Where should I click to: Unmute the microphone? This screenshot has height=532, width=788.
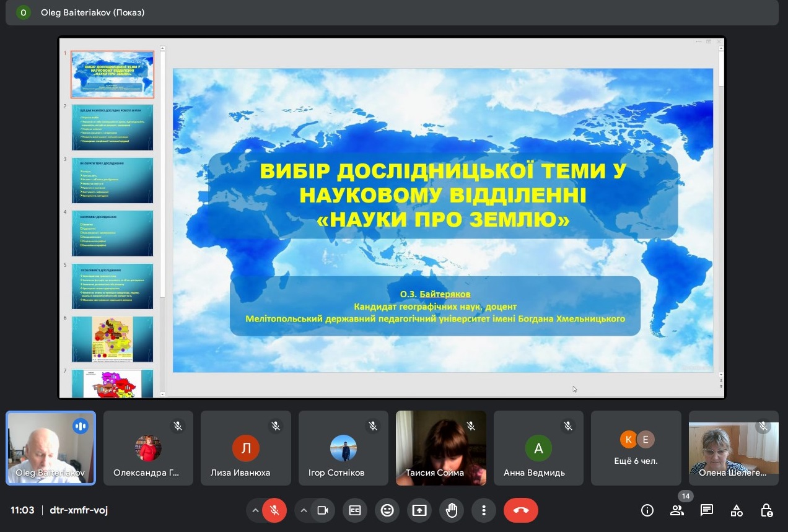pyautogui.click(x=274, y=510)
